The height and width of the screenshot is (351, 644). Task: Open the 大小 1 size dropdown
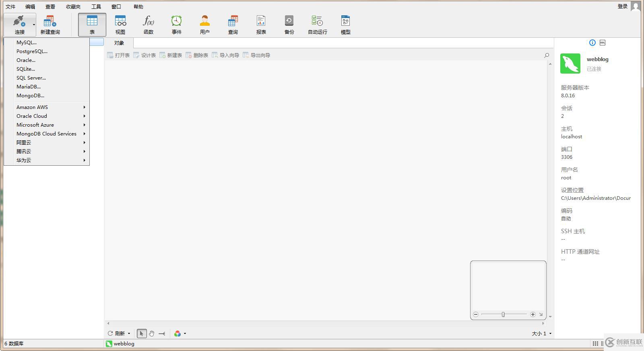(x=541, y=333)
